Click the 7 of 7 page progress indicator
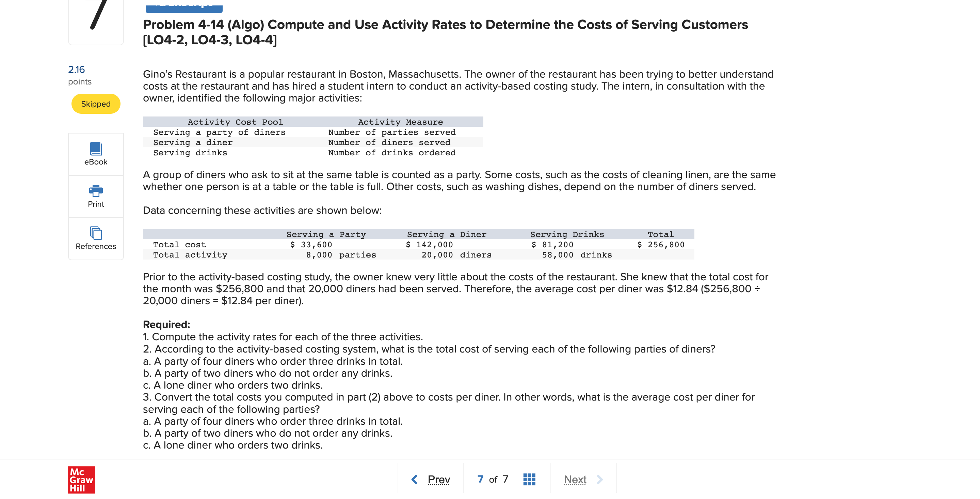Viewport: 980px width, 499px height. [492, 479]
